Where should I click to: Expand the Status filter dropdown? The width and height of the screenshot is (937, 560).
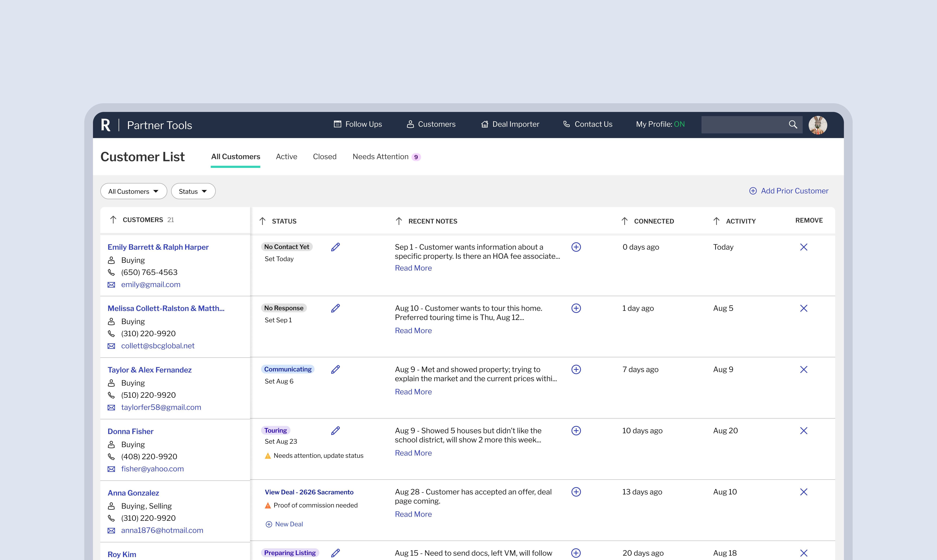[193, 191]
